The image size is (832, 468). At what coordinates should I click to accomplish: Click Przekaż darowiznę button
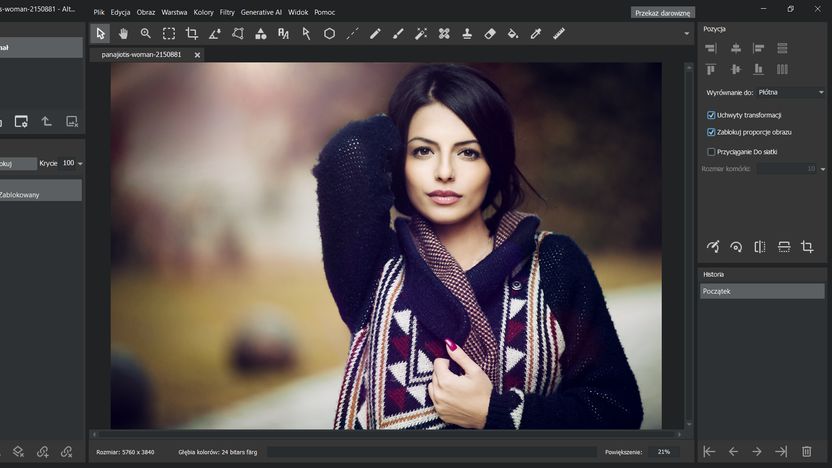(663, 13)
